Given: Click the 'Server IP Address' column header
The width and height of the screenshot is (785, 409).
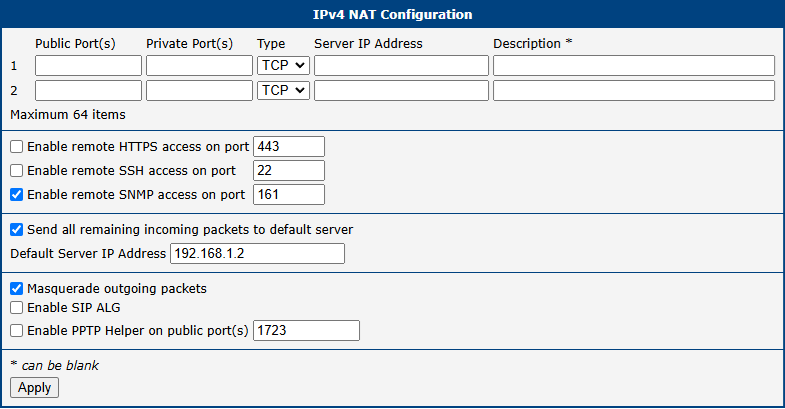Looking at the screenshot, I should tap(368, 44).
